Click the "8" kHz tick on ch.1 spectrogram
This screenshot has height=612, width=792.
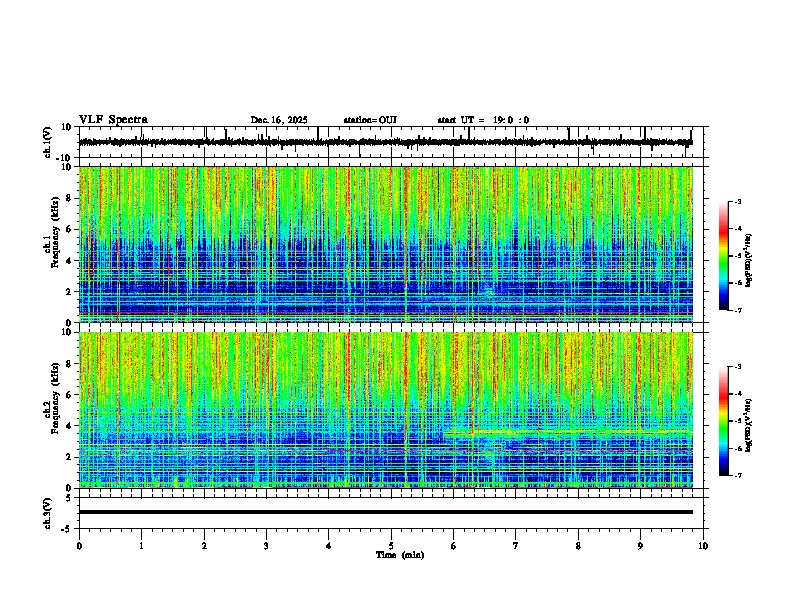click(x=69, y=198)
